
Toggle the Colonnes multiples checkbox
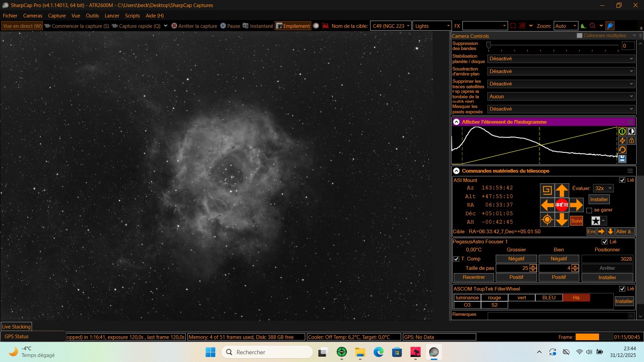click(x=580, y=36)
